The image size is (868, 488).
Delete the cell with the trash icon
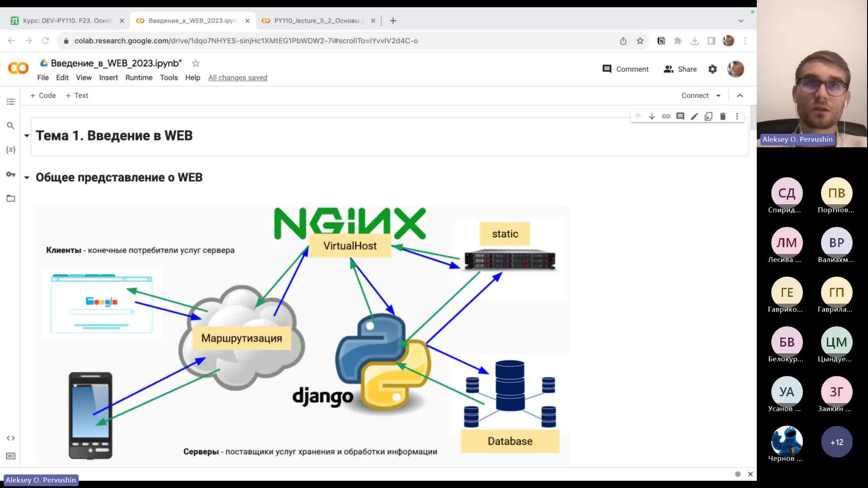click(x=723, y=117)
